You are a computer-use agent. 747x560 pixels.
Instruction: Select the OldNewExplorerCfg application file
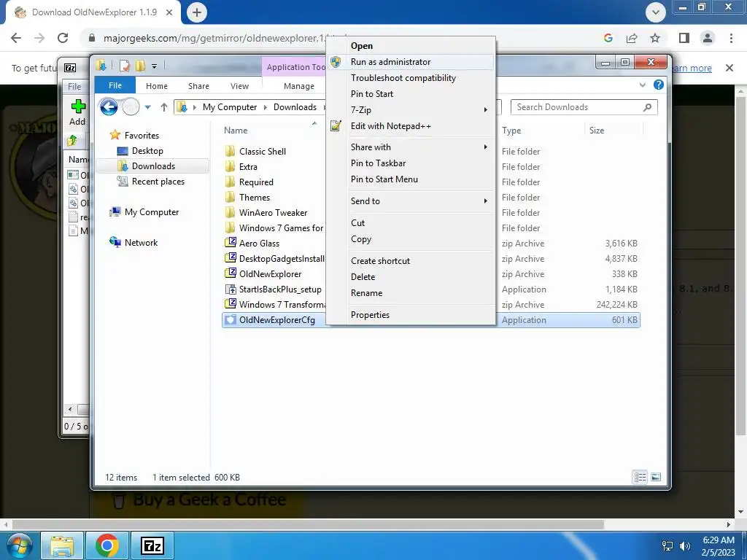276,320
